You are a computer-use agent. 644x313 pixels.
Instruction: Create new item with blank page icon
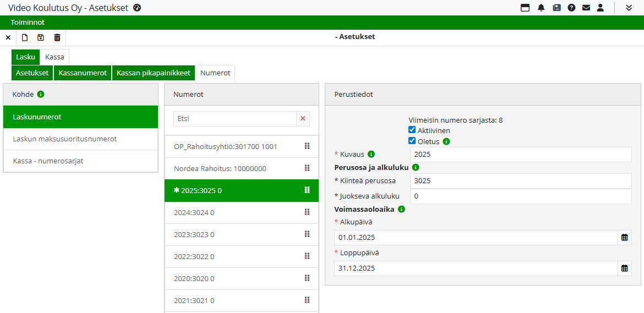tap(24, 37)
